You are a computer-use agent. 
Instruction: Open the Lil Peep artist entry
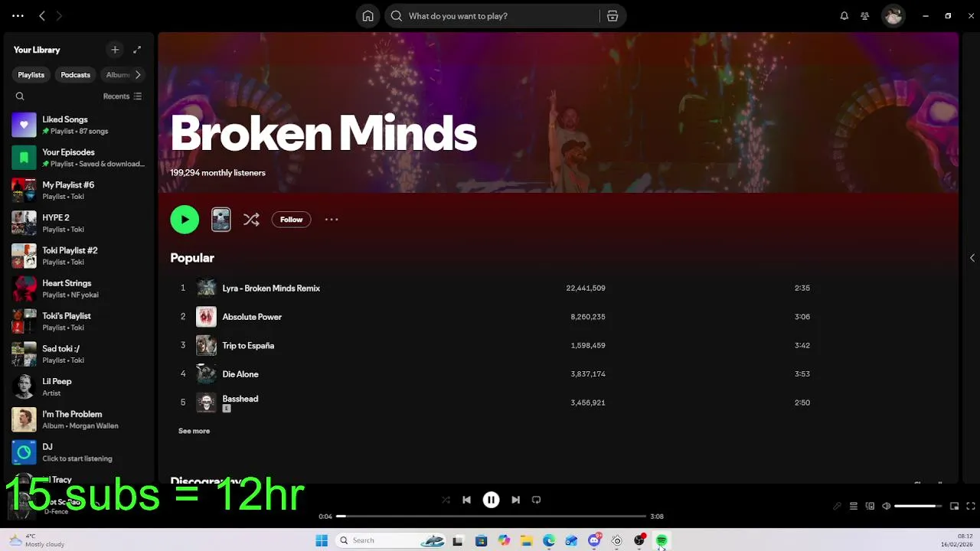[79, 386]
